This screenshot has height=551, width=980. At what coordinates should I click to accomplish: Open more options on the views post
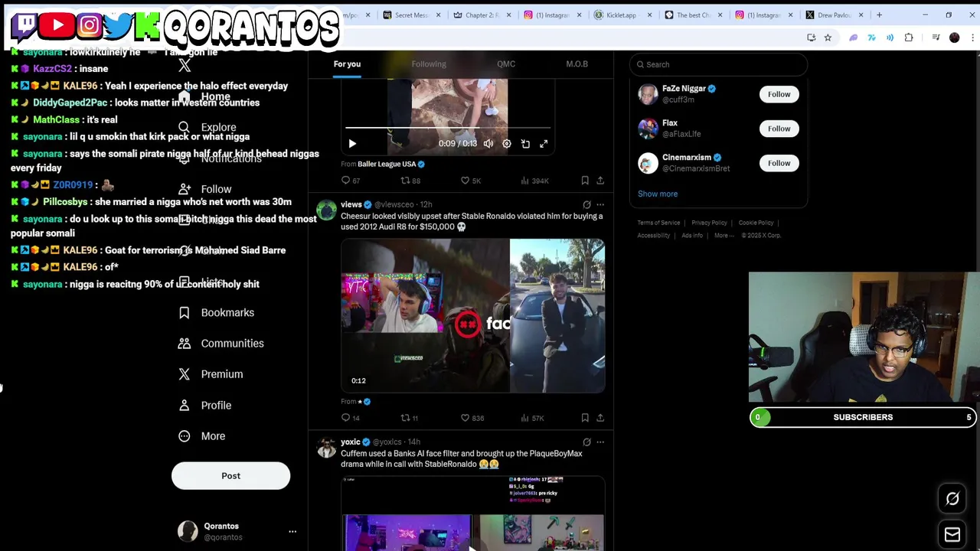600,204
